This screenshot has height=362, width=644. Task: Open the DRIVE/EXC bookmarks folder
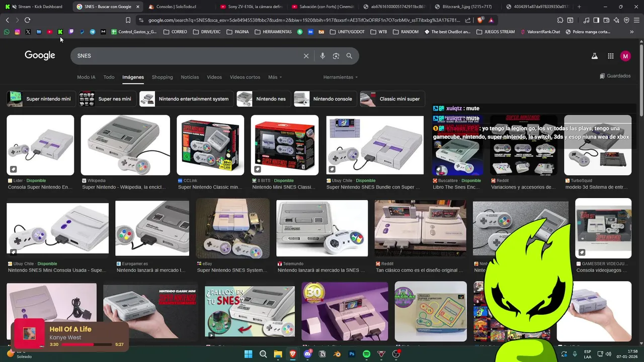pos(207,32)
